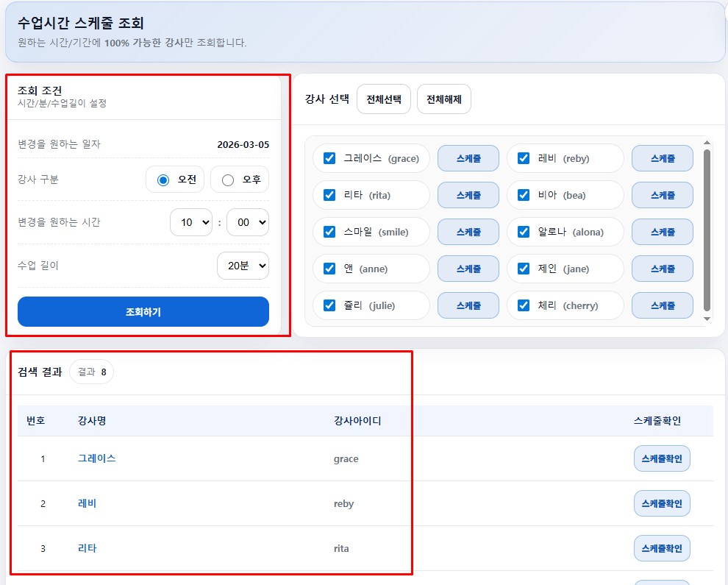Image resolution: width=728 pixels, height=585 pixels.
Task: Uncheck the 스마일 (smile) instructor checkbox
Action: pyautogui.click(x=329, y=232)
